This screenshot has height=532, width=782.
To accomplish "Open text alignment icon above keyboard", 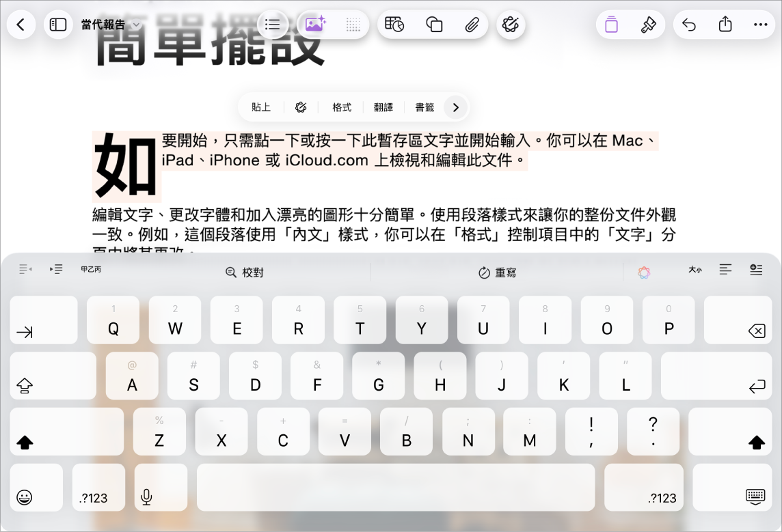I will pyautogui.click(x=726, y=270).
